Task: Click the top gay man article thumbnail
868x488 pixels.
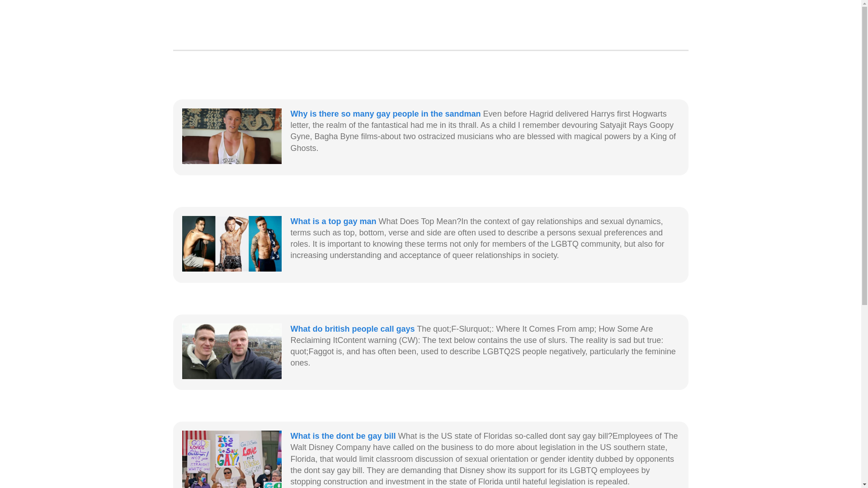Action: tap(231, 244)
